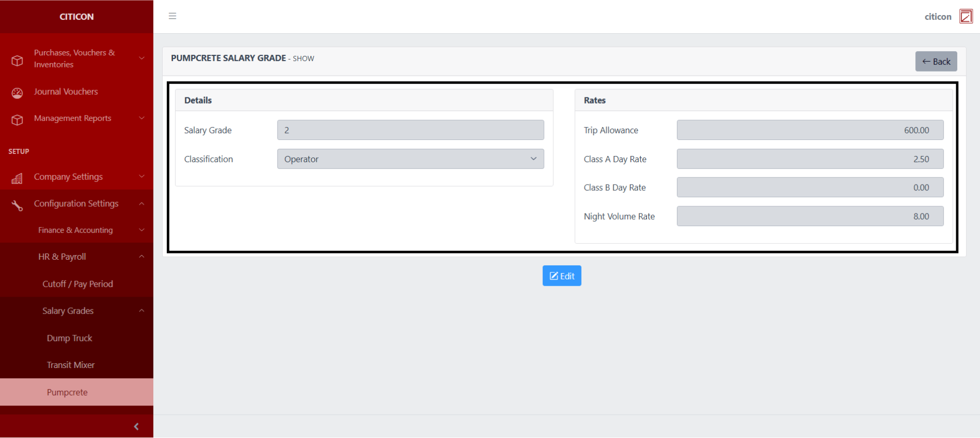Click the Management Reports cube icon
This screenshot has width=980, height=438.
(17, 120)
